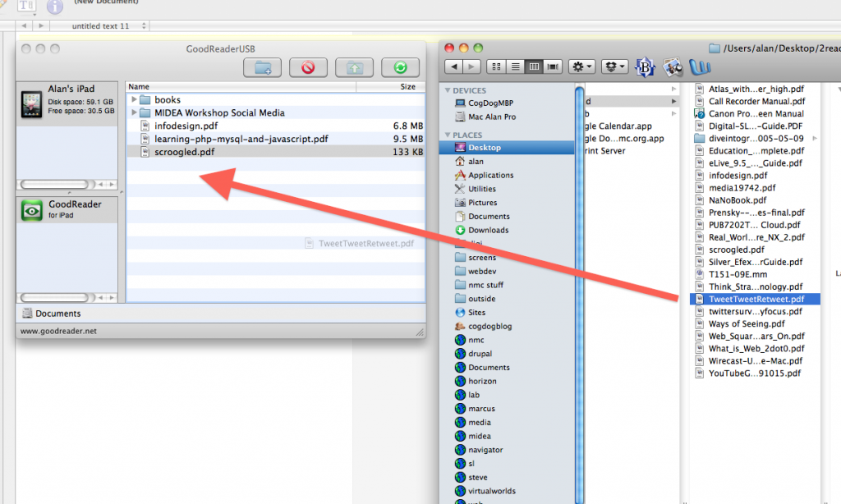Open the gear Action menu in Finder

click(580, 66)
